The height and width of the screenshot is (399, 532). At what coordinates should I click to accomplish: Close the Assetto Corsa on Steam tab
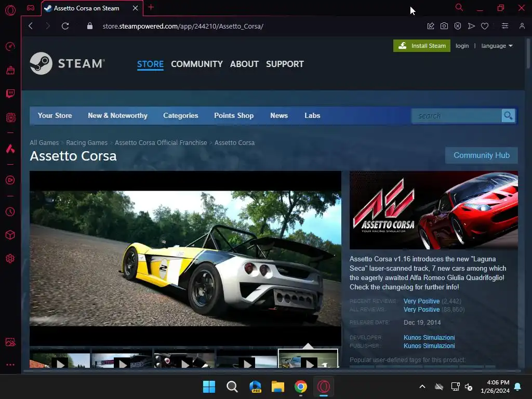coord(136,8)
